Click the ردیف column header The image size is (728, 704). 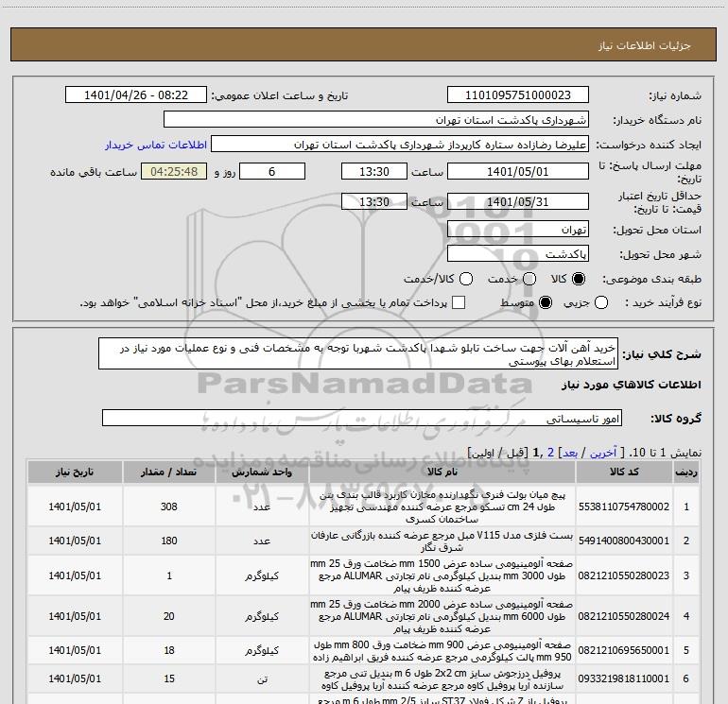point(686,472)
